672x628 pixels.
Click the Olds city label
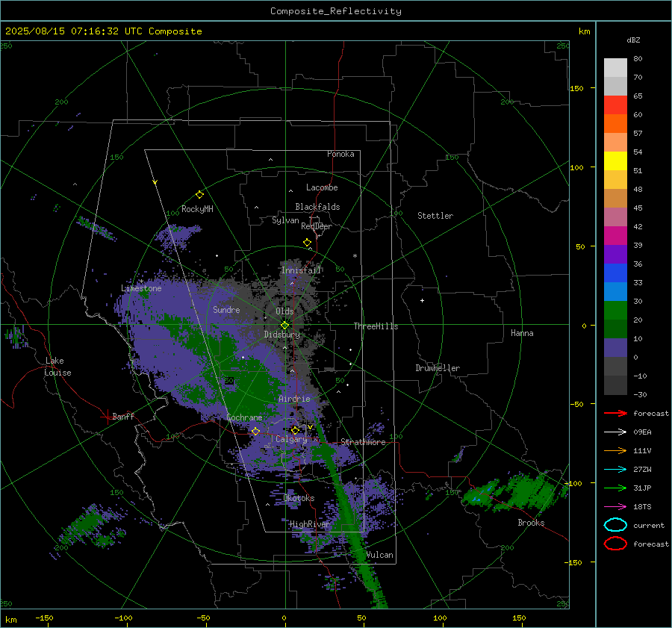point(284,311)
